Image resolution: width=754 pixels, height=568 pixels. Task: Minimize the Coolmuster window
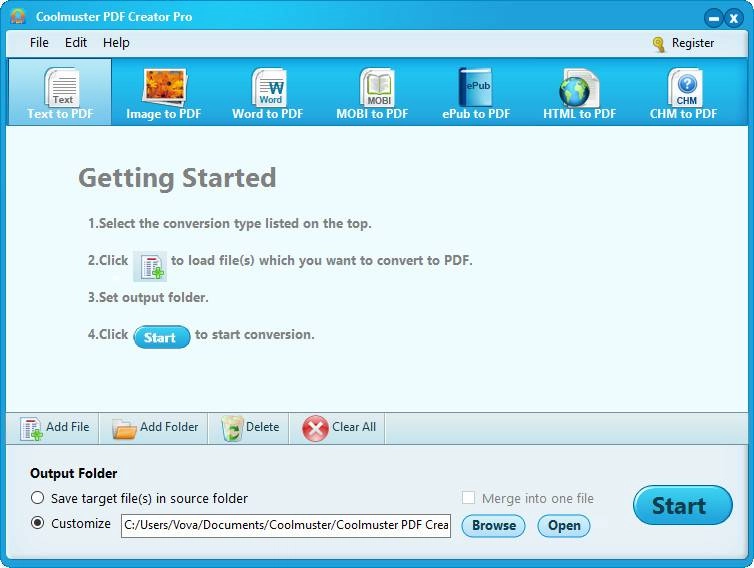pos(714,18)
